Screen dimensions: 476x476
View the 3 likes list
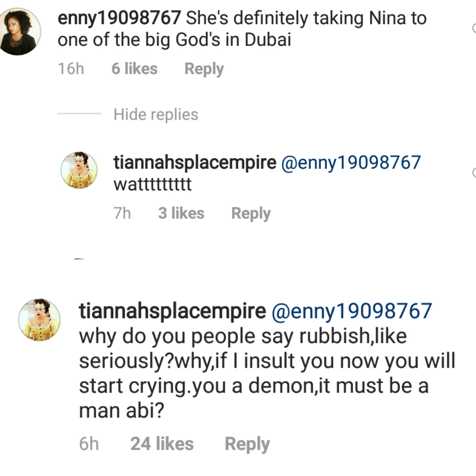181,213
